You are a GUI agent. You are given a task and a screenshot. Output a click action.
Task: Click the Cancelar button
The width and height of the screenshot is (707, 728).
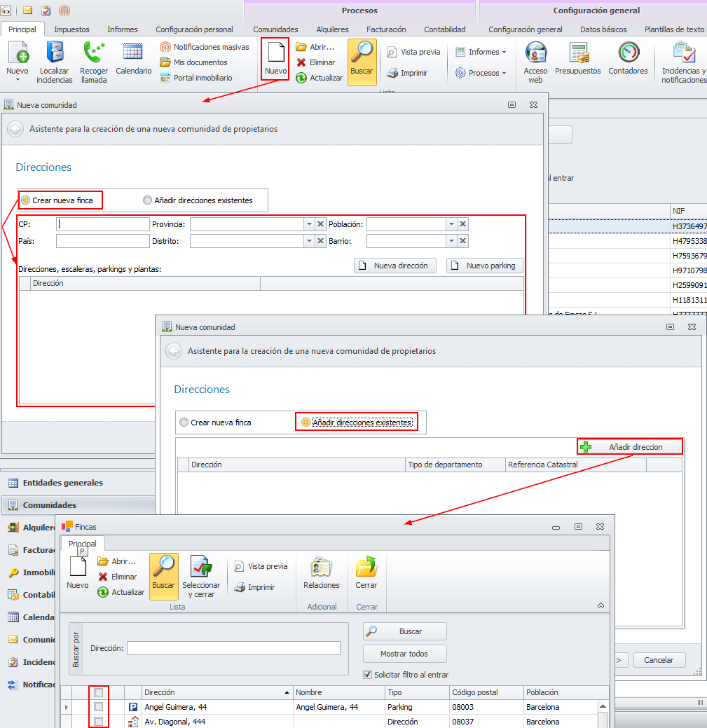pos(659,660)
